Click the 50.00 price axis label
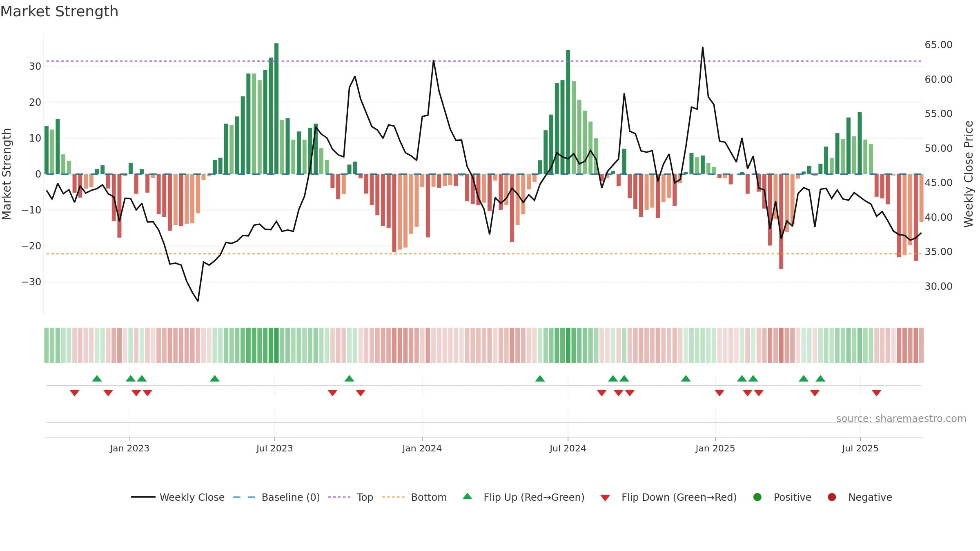Viewport: 980px width, 551px height. click(938, 149)
